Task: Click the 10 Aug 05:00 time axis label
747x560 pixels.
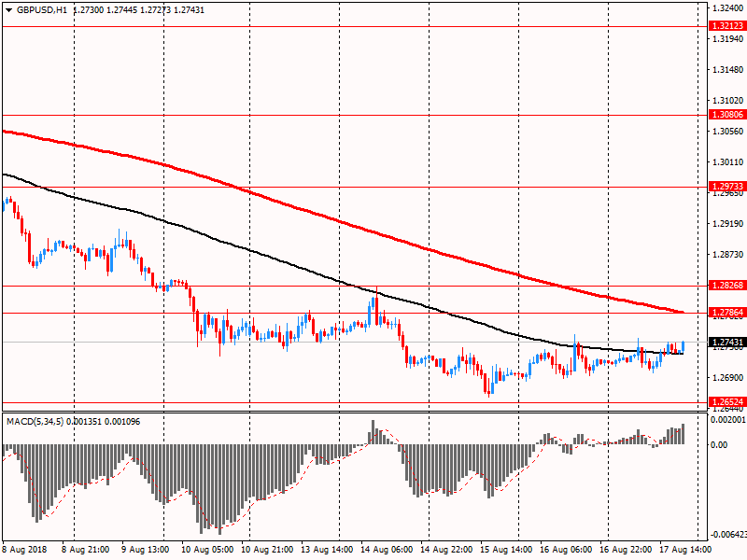Action: click(207, 549)
